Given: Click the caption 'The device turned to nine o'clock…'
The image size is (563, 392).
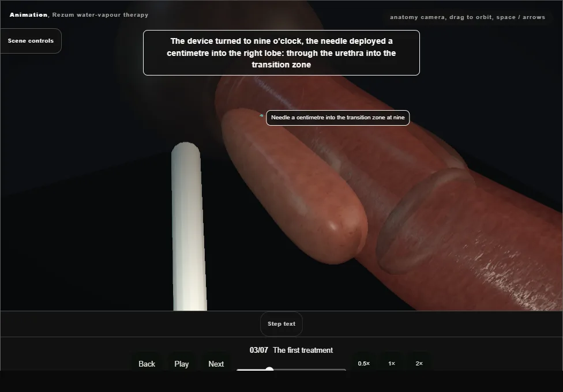Looking at the screenshot, I should click(281, 53).
